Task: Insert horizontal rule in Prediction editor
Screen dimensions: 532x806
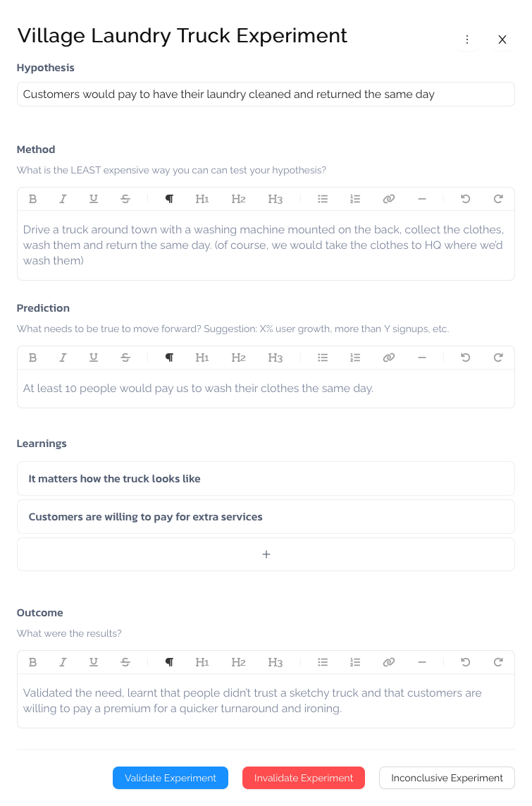Action: pos(422,358)
